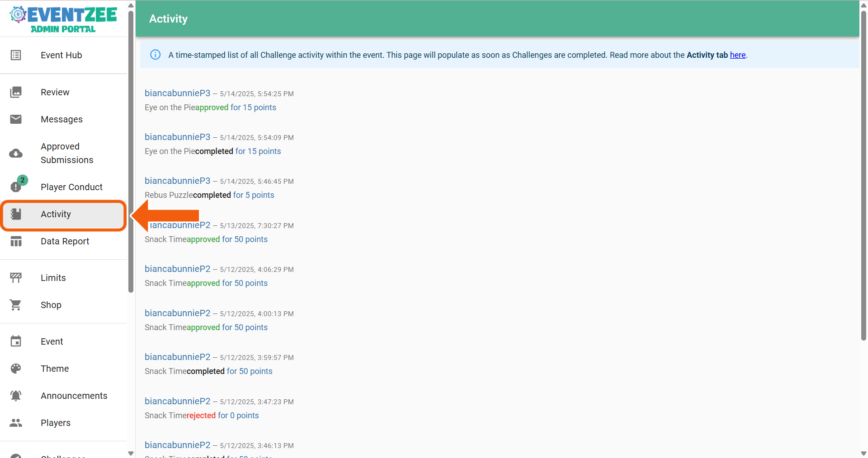This screenshot has height=458, width=868.
Task: Open the Player Conduct page
Action: (63, 187)
